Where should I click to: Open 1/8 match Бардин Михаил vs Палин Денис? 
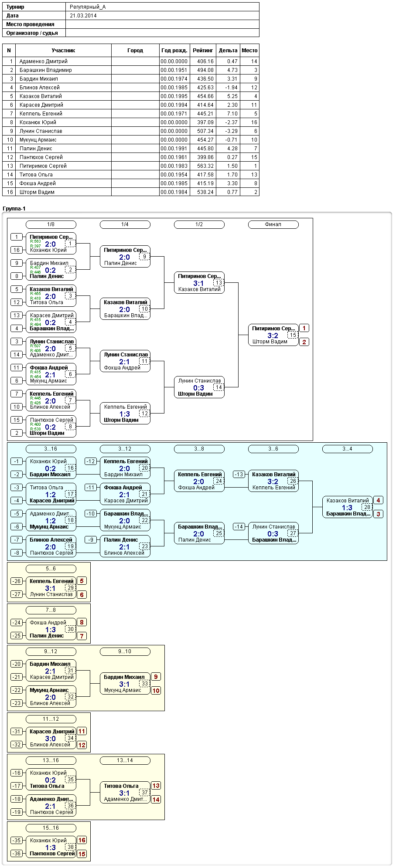pos(51,270)
